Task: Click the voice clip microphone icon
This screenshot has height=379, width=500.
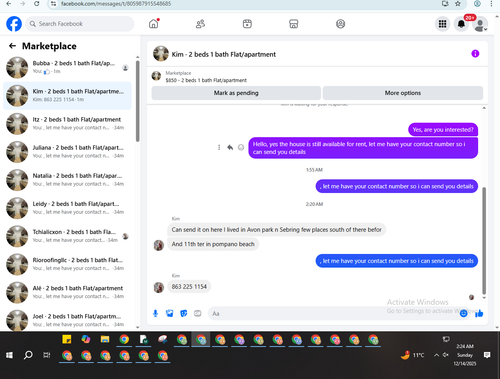Action: pyautogui.click(x=155, y=313)
